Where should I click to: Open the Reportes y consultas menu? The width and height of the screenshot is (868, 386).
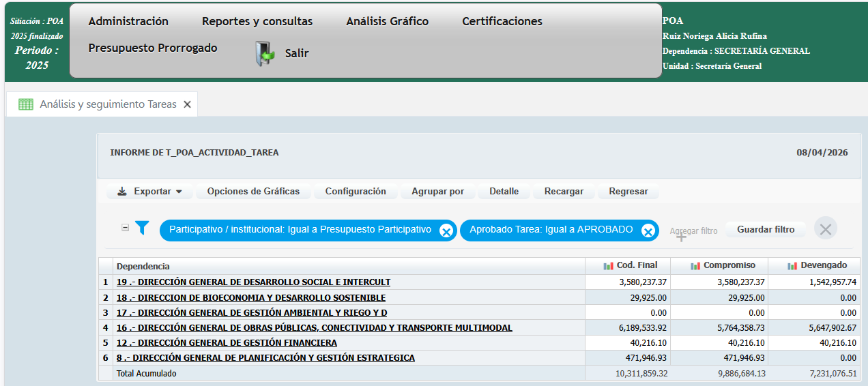point(257,21)
